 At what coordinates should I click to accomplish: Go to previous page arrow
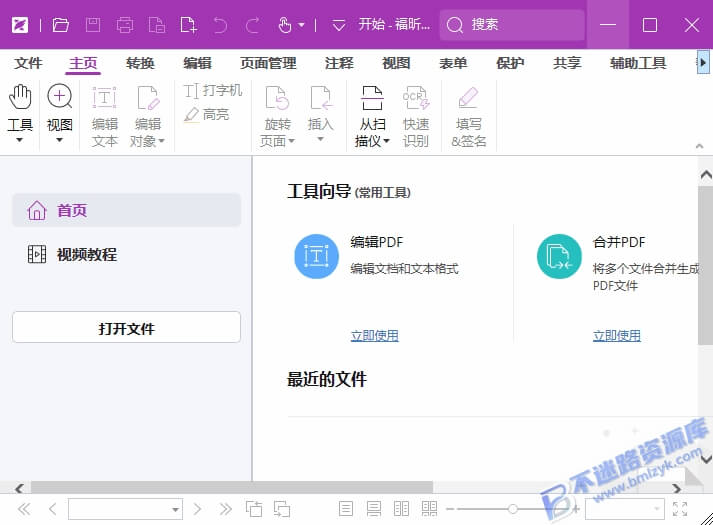click(x=53, y=509)
